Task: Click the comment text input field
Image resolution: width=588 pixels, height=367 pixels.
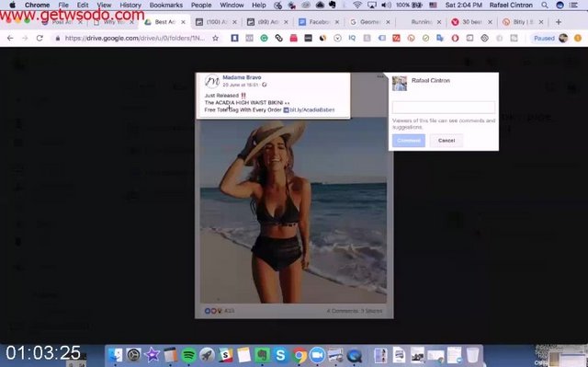Action: 444,108
